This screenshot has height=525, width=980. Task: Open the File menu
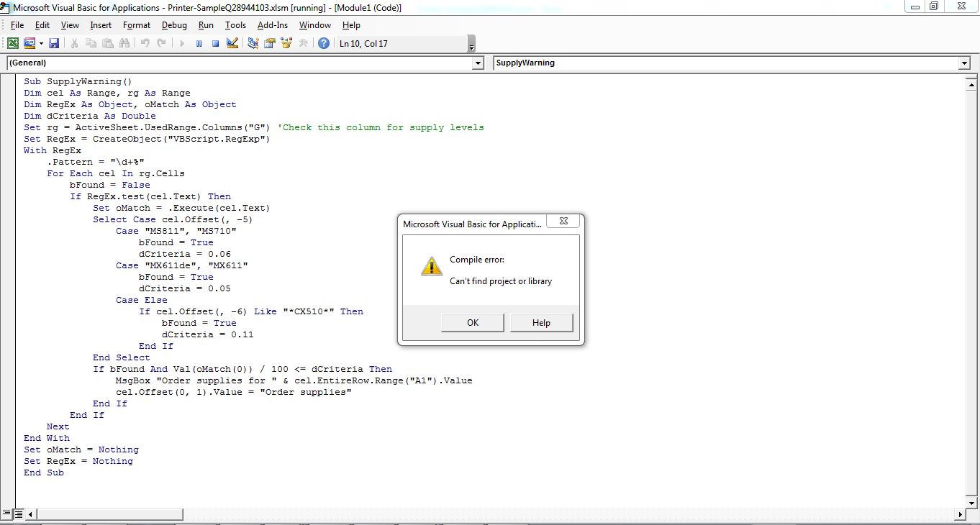click(x=17, y=25)
